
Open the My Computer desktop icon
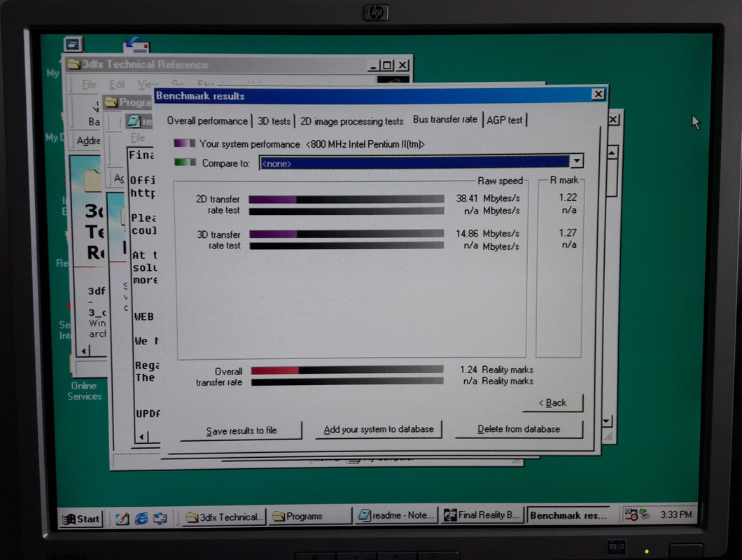coord(73,44)
